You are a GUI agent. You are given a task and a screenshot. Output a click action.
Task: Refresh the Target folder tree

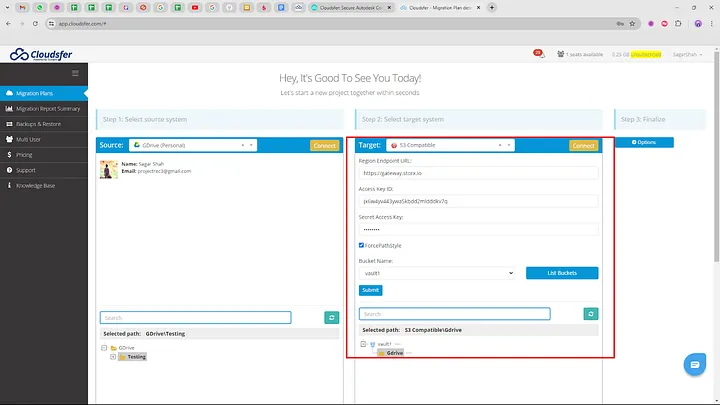pyautogui.click(x=591, y=314)
